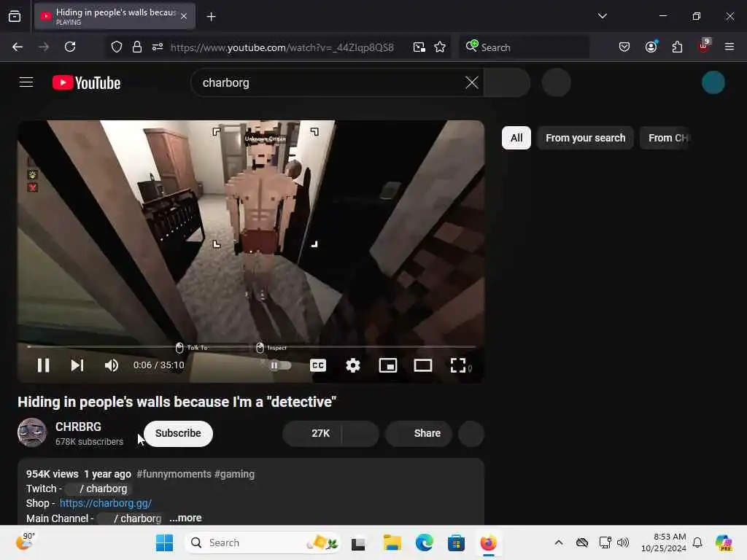The height and width of the screenshot is (560, 747).
Task: Bookmark this page with star
Action: tap(440, 47)
